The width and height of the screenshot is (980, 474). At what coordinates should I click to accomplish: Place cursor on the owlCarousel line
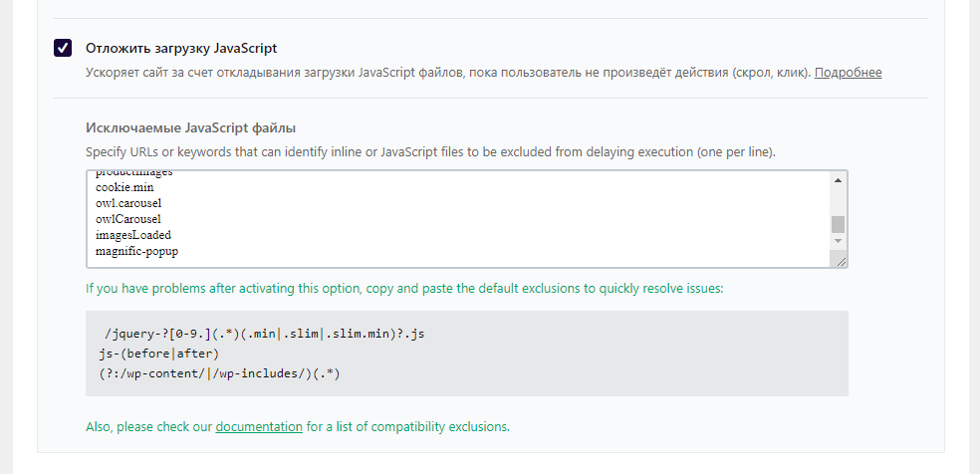tap(128, 219)
